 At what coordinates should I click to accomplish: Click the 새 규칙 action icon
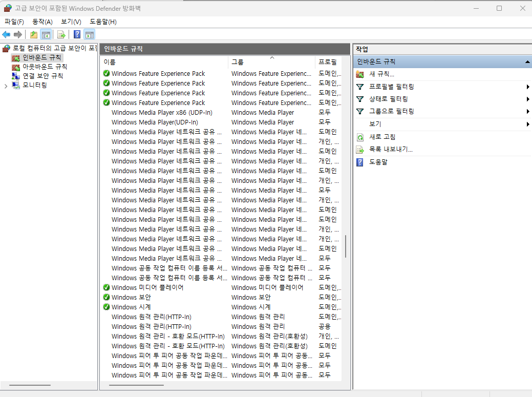[360, 74]
